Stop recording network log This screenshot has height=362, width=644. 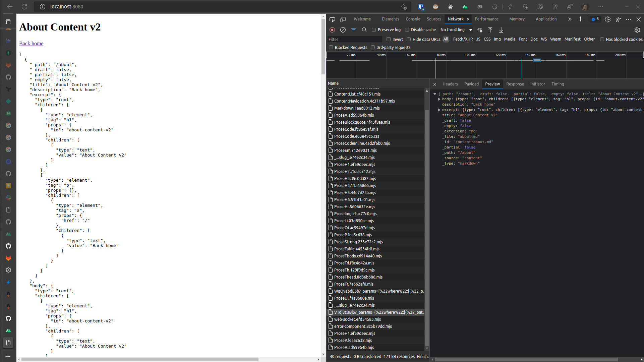coord(332,30)
